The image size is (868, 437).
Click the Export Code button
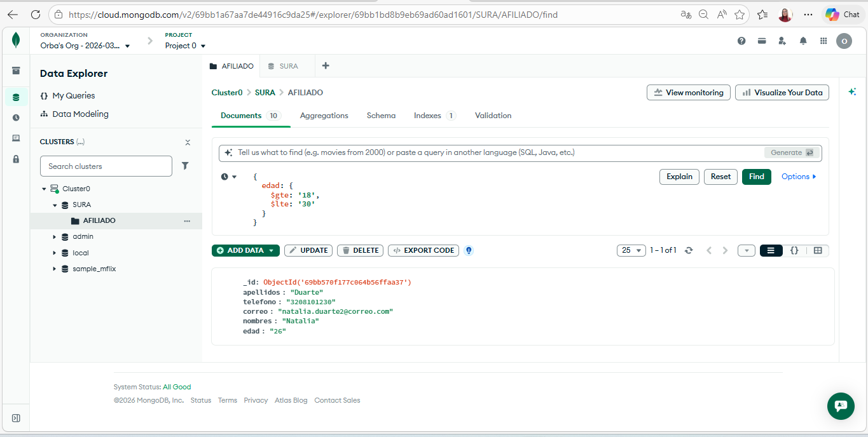(424, 250)
